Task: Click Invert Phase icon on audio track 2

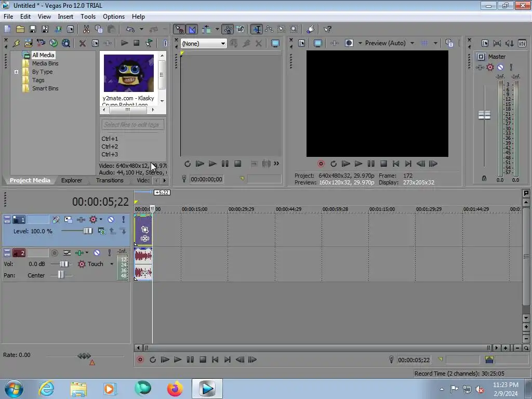Action: click(x=67, y=253)
